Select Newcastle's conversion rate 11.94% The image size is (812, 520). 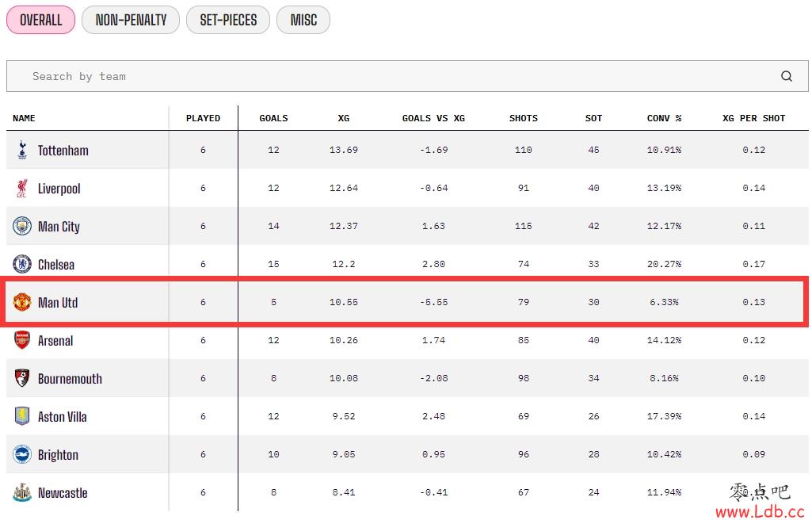tap(664, 492)
